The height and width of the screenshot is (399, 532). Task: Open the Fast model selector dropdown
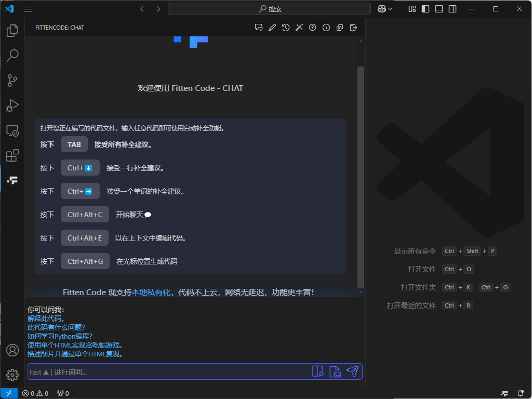pyautogui.click(x=39, y=372)
